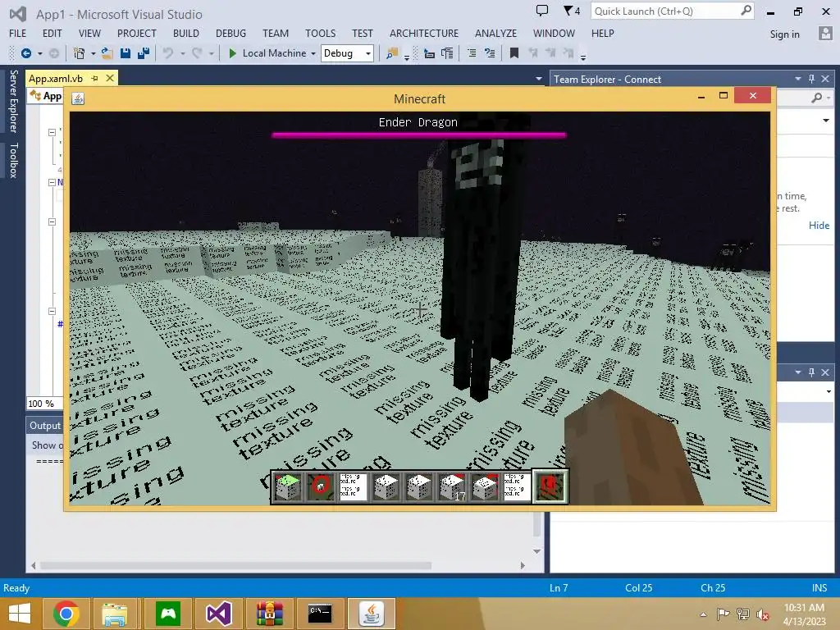Select the App.xaml.vb document tab
The width and height of the screenshot is (840, 630).
tap(56, 79)
